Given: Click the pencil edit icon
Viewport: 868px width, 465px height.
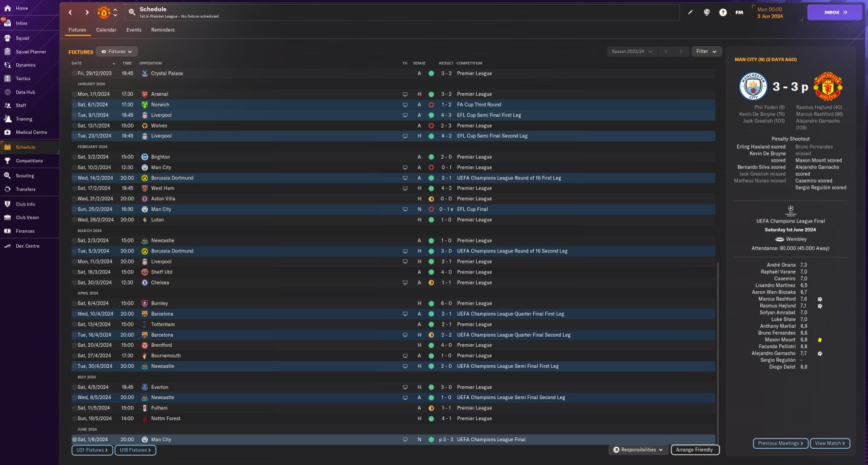Looking at the screenshot, I should 691,12.
